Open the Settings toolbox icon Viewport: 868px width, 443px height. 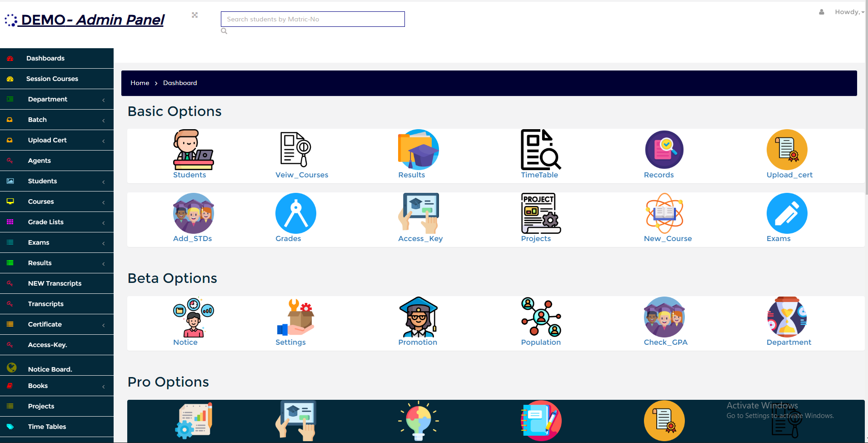pos(295,317)
